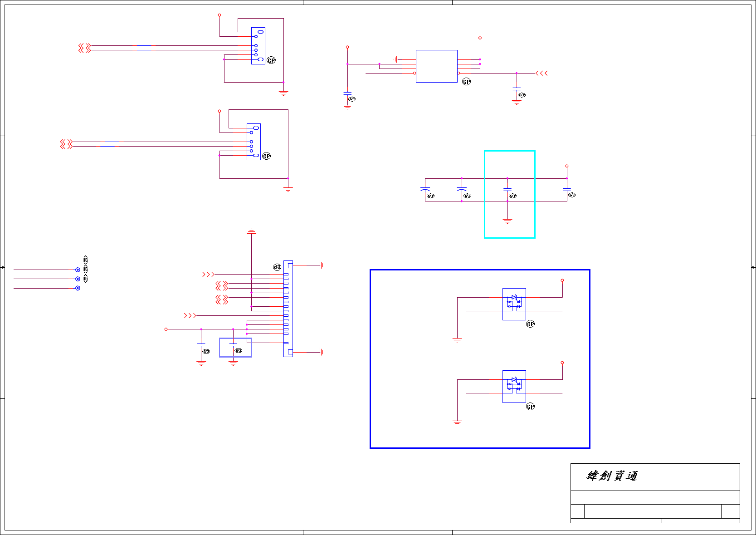Click the ground symbol atop the long vertical wire
This screenshot has width=756, height=535.
pos(252,232)
